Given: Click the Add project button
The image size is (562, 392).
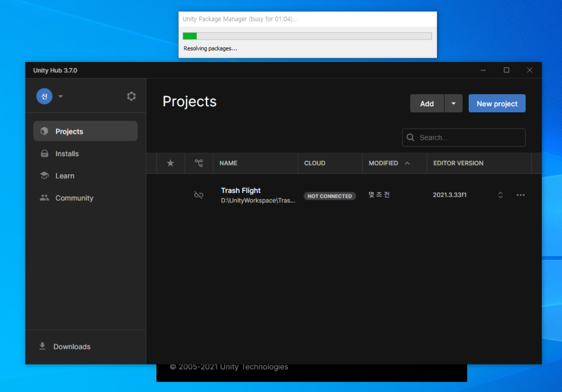Looking at the screenshot, I should (426, 104).
